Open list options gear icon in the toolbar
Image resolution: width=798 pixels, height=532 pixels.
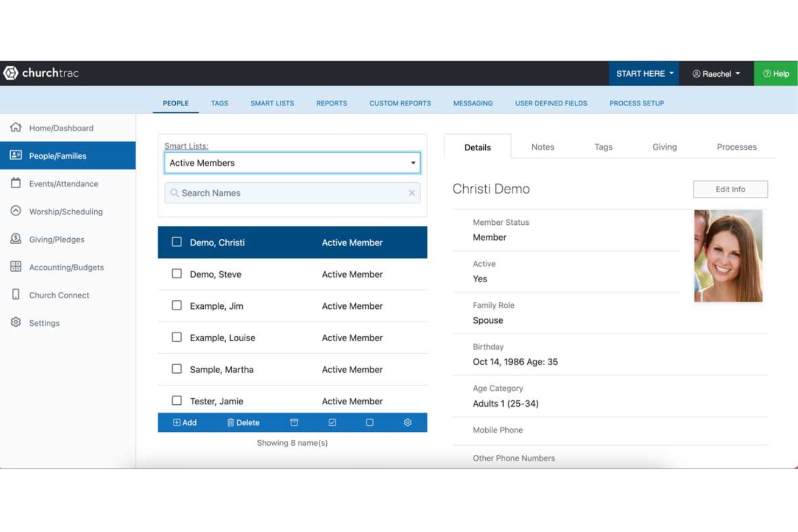click(x=408, y=423)
